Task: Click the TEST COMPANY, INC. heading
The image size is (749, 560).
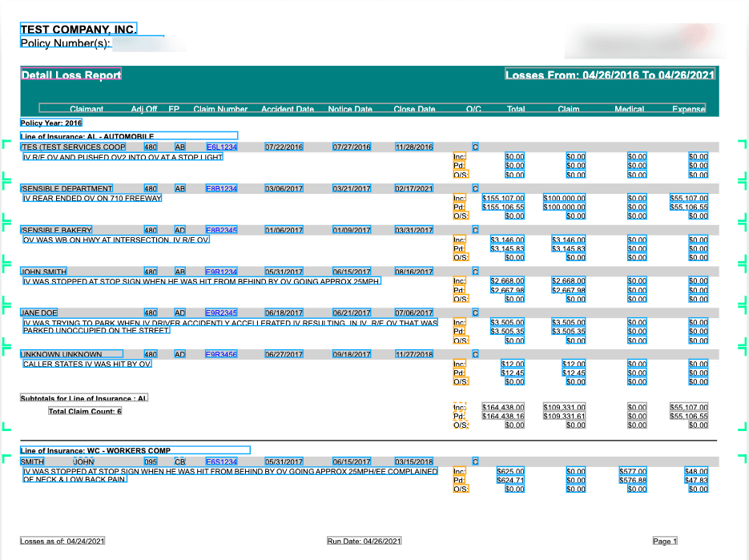Action: 79,30
